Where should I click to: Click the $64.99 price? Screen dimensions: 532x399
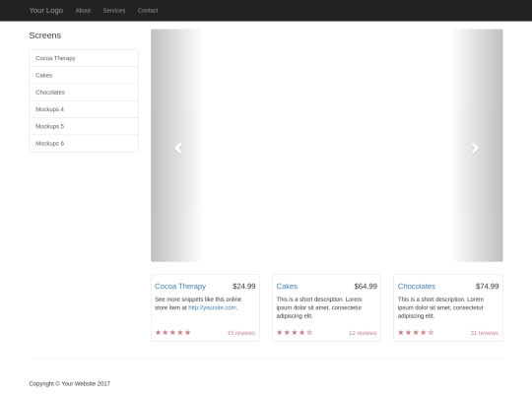coord(366,287)
